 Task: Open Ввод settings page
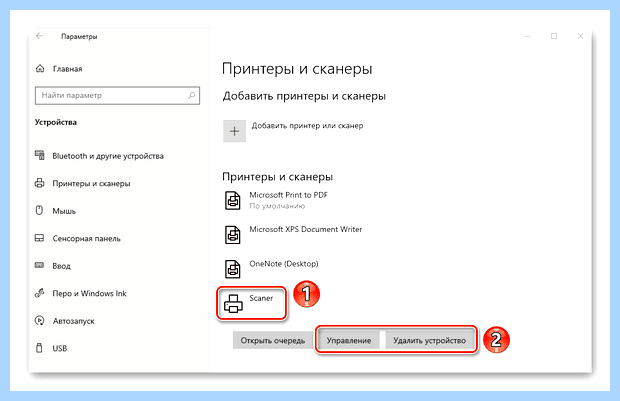tap(61, 266)
